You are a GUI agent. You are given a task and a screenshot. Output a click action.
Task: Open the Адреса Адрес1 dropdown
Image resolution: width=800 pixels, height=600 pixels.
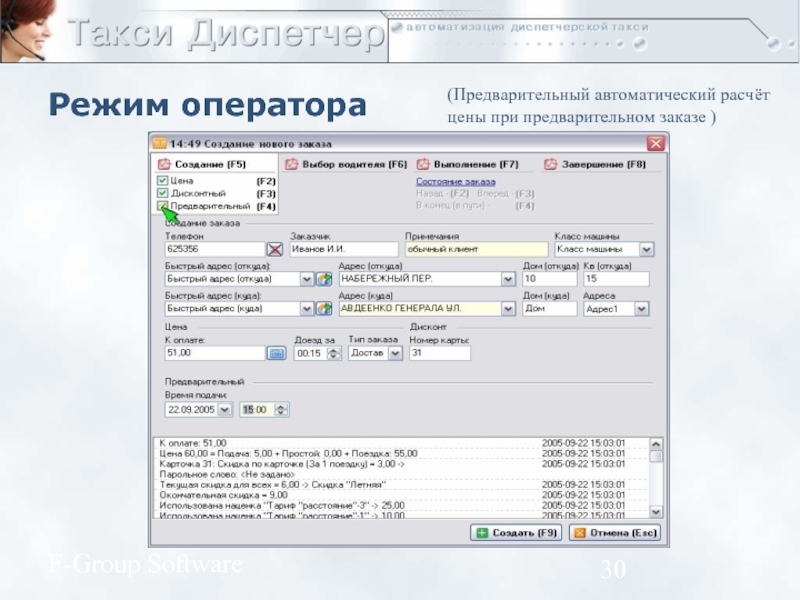coord(641,309)
